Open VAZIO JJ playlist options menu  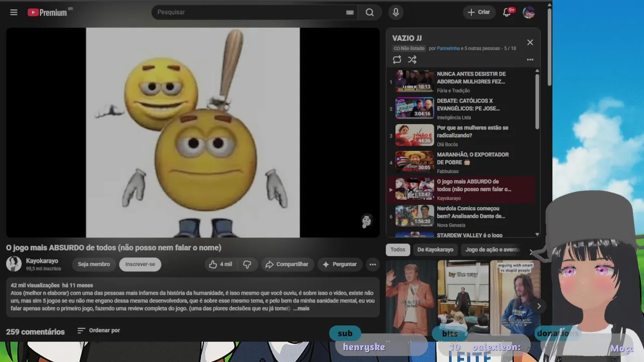point(530,60)
